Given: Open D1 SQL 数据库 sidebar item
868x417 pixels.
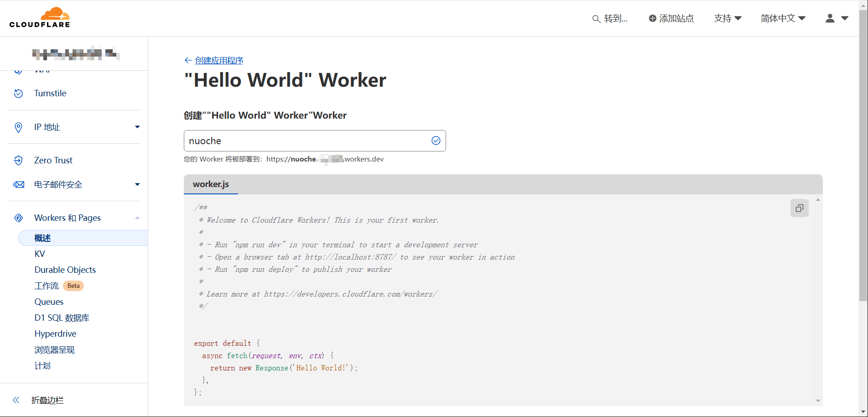Looking at the screenshot, I should tap(62, 318).
